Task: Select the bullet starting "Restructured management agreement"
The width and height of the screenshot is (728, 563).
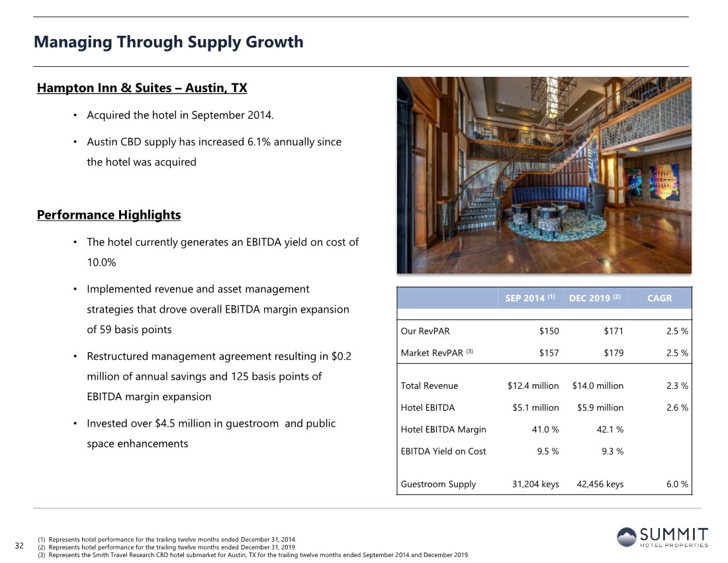Action: (x=219, y=376)
